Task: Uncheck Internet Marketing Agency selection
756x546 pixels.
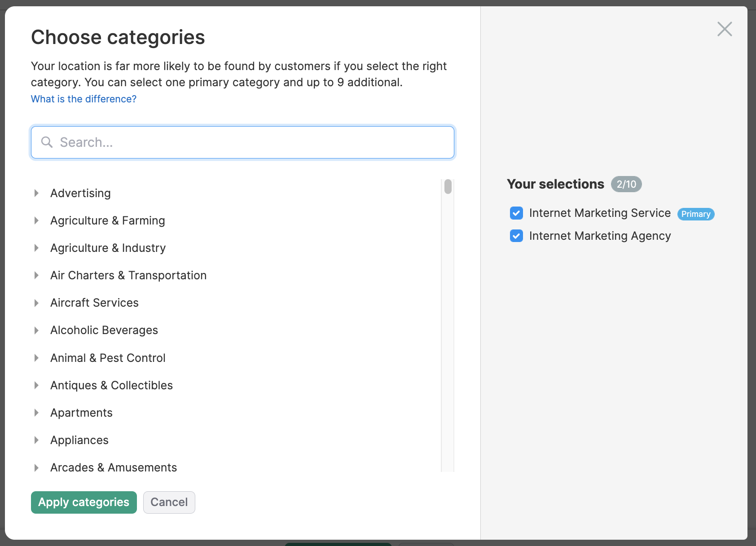Action: point(516,236)
